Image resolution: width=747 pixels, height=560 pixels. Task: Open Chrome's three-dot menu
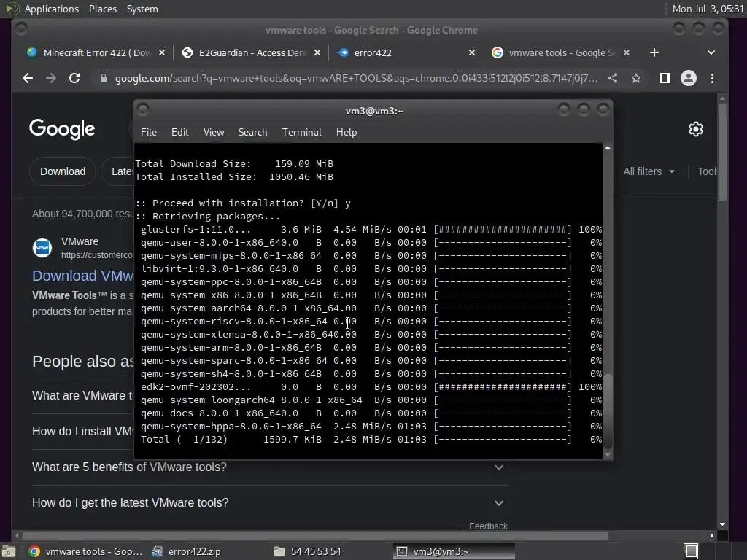712,78
